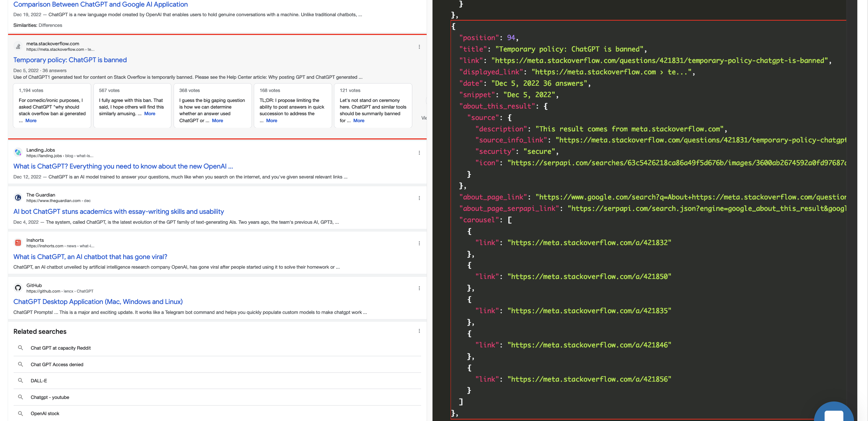Click the magnifier beside Chatgpt - youtube

pos(21,397)
